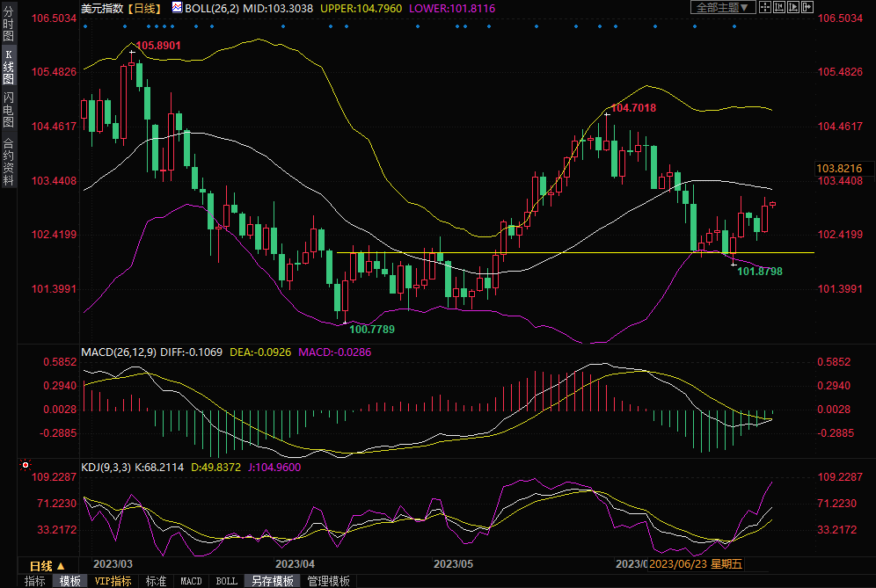876x588 pixels.
Task: Click the chart replay play icon
Action: (793, 7)
